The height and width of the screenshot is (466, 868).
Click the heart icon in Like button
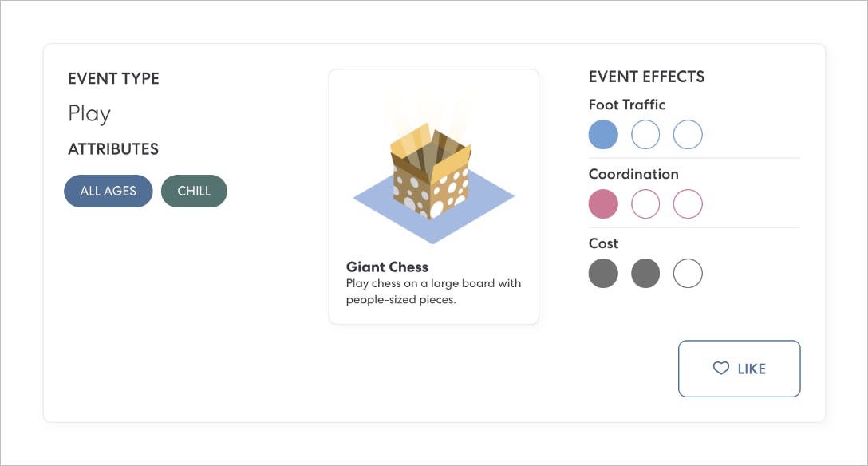point(720,369)
